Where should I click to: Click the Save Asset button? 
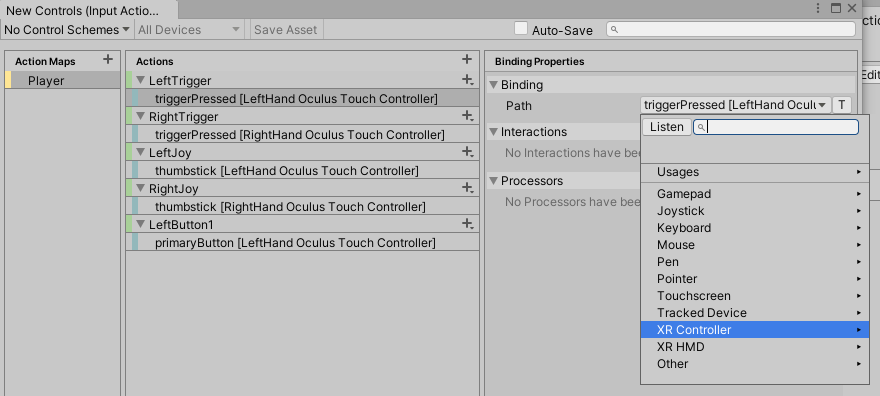pos(286,30)
